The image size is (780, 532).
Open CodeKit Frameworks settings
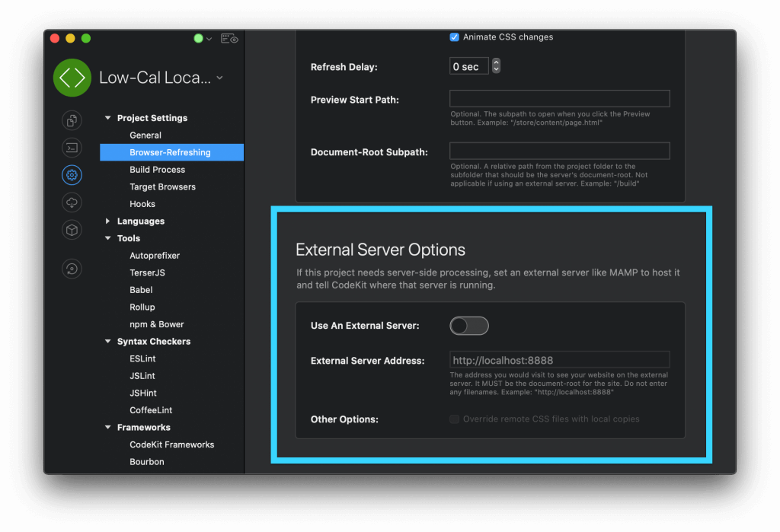[171, 444]
